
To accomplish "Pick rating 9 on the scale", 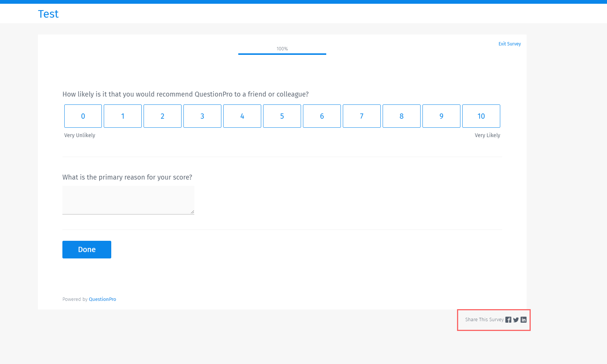I will [x=441, y=116].
